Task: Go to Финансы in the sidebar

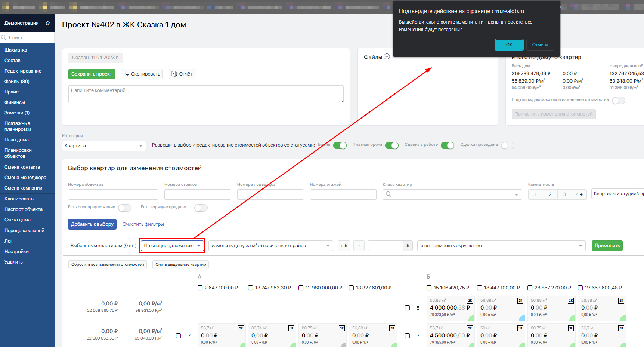Action: [x=15, y=102]
